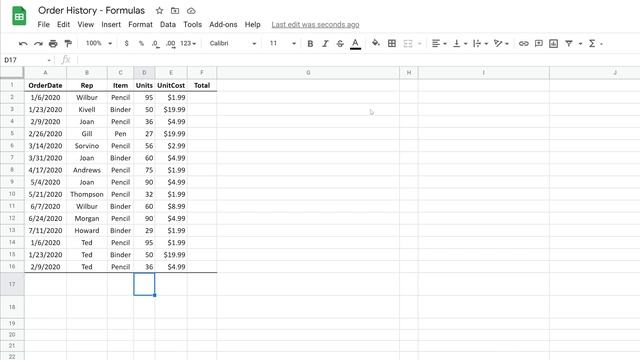This screenshot has height=360, width=640.
Task: Select the UnitCost header cell
Action: point(171,85)
